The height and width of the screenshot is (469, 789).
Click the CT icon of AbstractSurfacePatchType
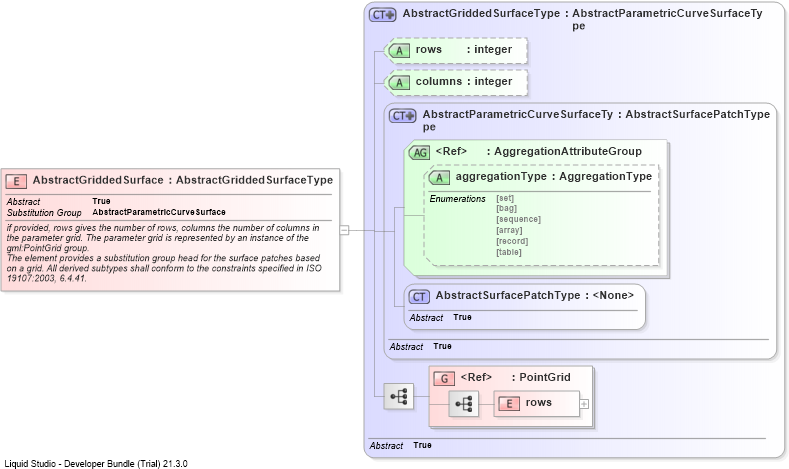[419, 296]
